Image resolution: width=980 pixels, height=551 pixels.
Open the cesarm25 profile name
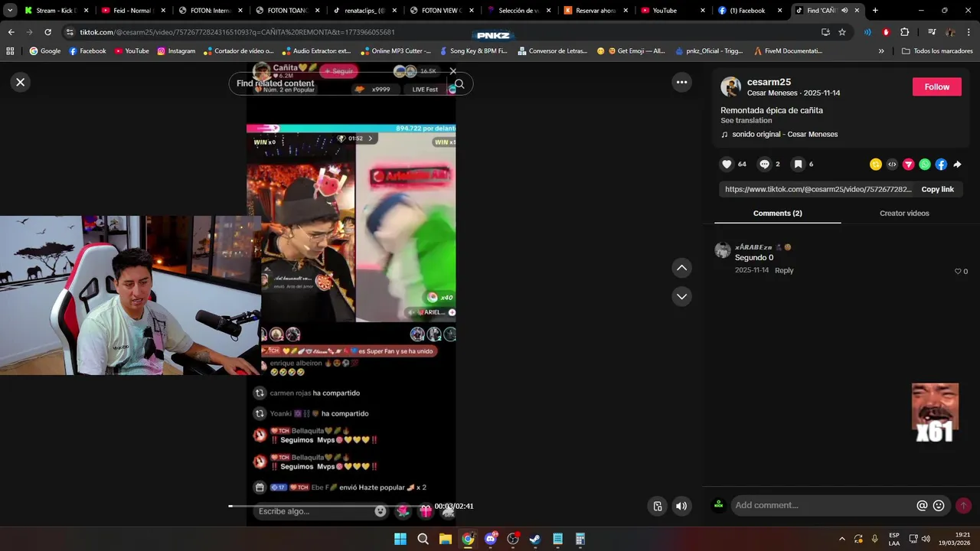(769, 82)
